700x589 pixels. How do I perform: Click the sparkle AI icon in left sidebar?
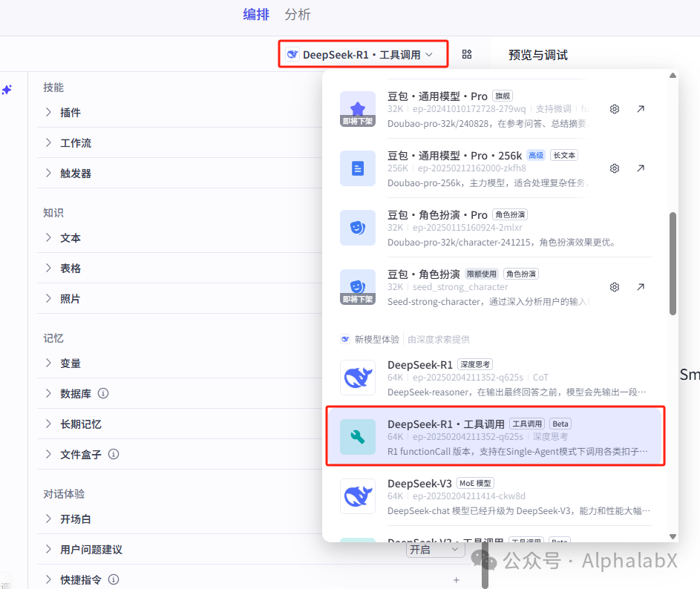pyautogui.click(x=7, y=90)
